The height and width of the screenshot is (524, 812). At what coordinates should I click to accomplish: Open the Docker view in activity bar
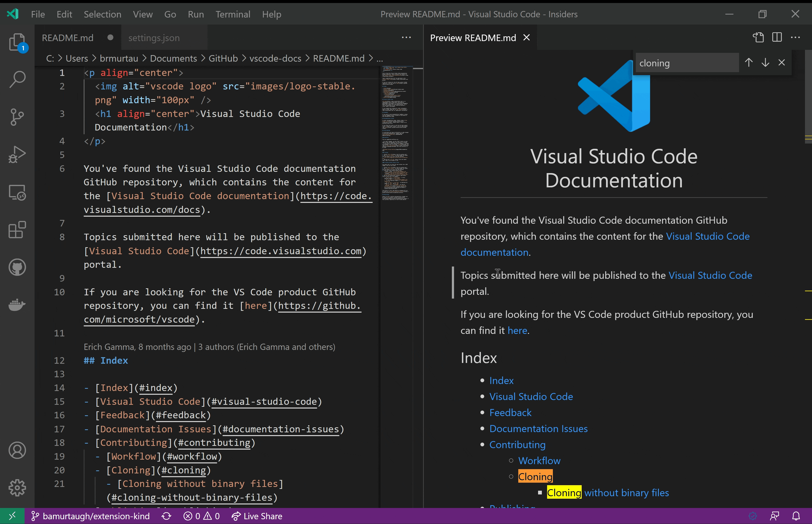pyautogui.click(x=17, y=305)
